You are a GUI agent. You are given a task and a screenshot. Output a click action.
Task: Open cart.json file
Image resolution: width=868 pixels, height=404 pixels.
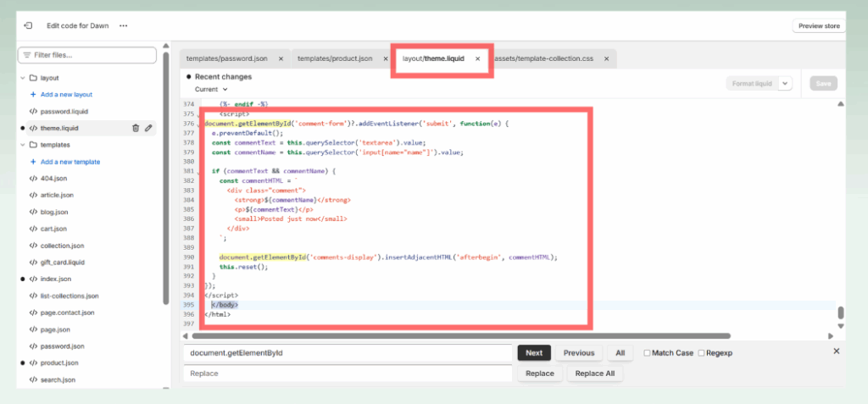coord(53,229)
